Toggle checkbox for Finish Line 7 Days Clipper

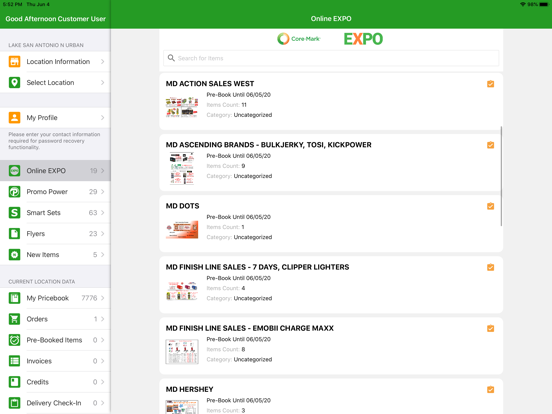coord(490,267)
